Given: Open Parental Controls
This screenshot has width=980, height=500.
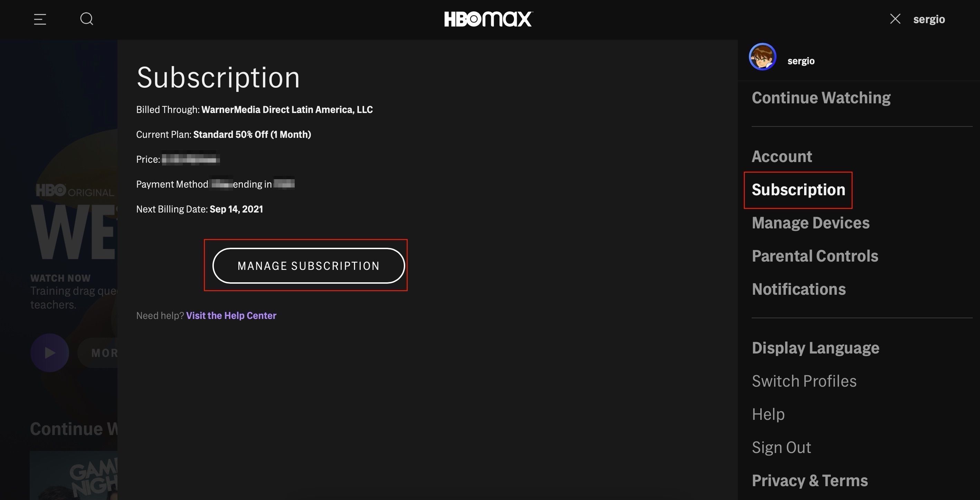Looking at the screenshot, I should (815, 256).
